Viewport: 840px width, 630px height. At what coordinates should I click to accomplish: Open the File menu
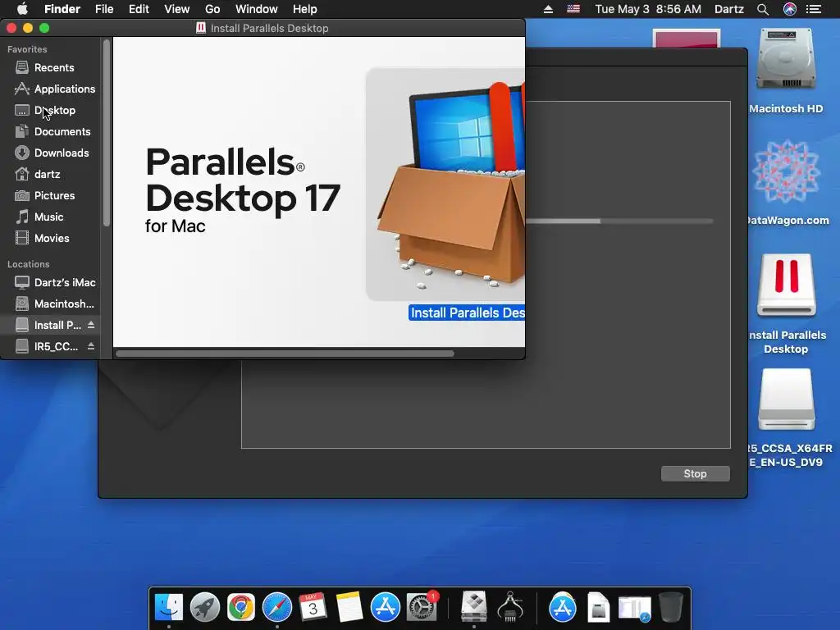coord(104,9)
